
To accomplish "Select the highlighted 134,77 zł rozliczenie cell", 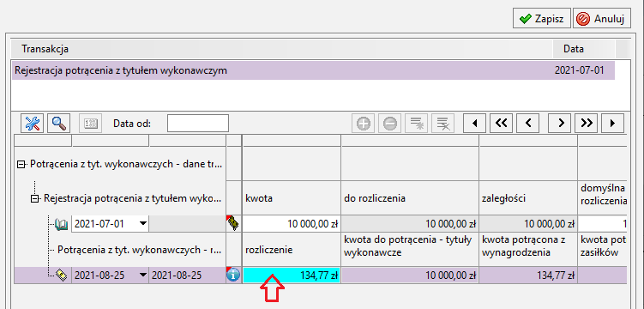I will pyautogui.click(x=292, y=276).
